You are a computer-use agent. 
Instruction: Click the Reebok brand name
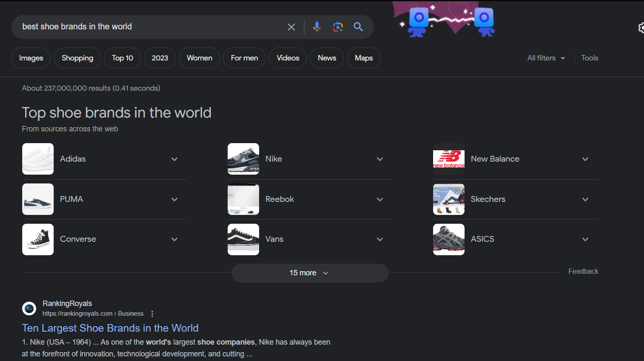tap(280, 199)
